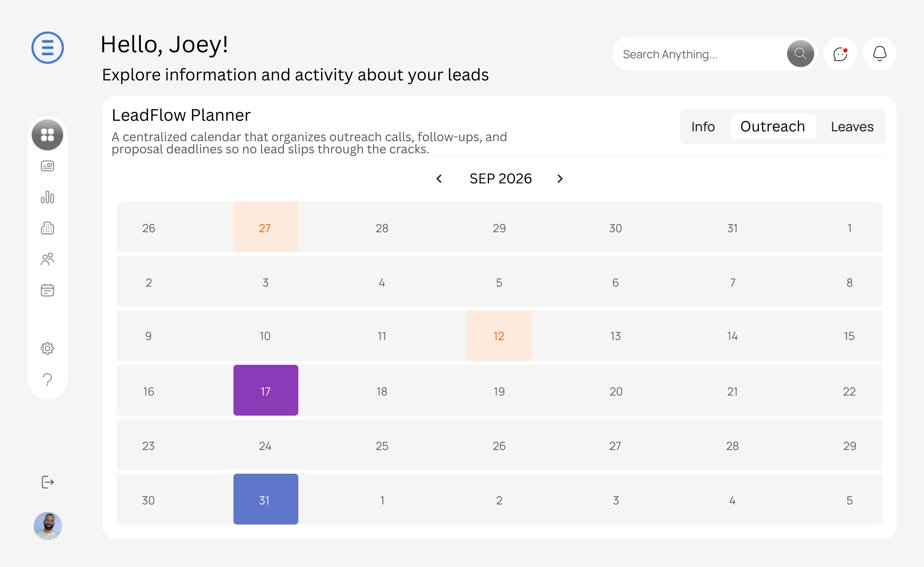Open Joey's profile avatar

click(x=48, y=526)
